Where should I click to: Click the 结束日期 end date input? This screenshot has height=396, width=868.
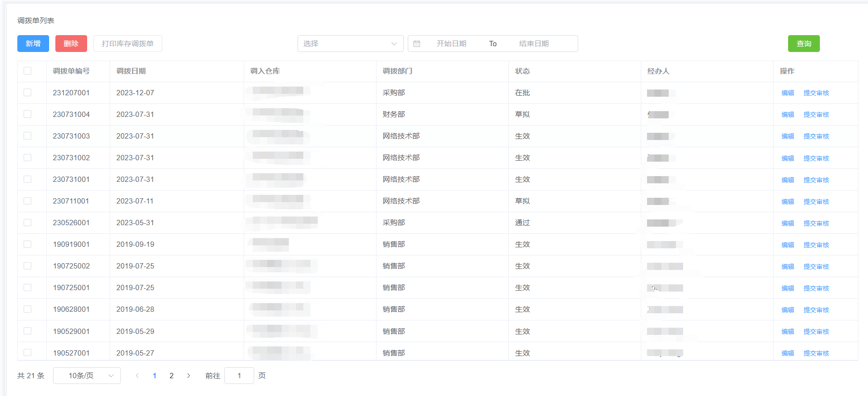click(x=534, y=44)
